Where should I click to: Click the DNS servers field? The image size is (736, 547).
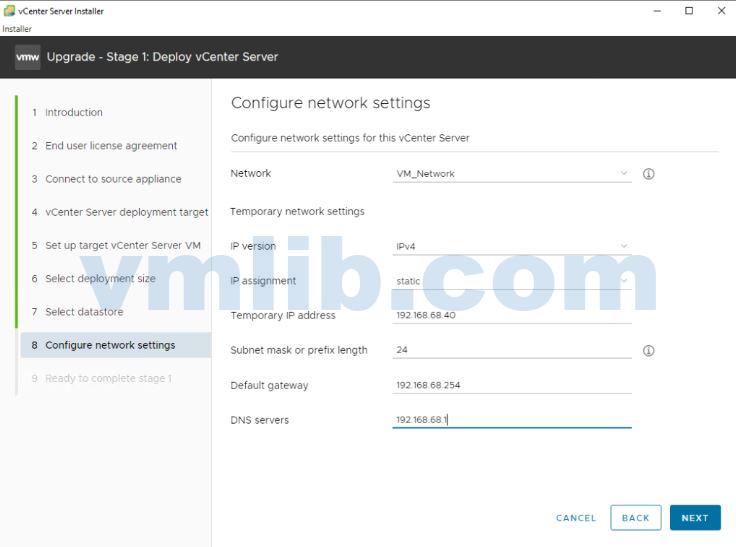(x=512, y=420)
